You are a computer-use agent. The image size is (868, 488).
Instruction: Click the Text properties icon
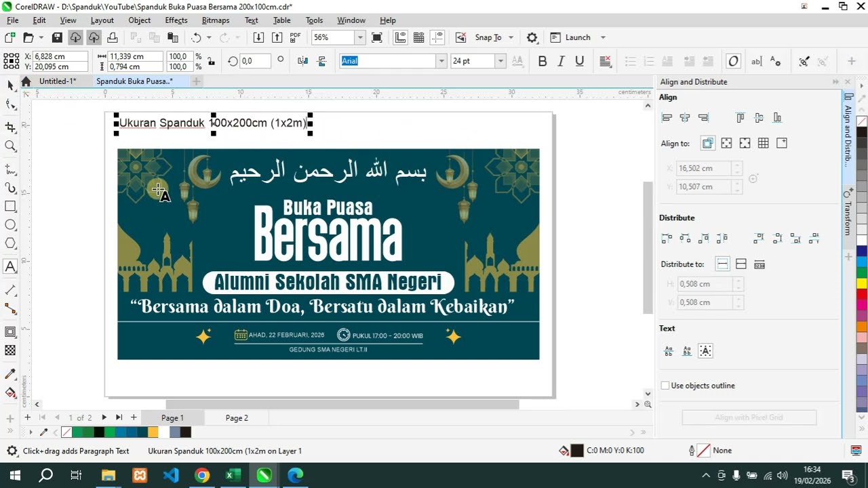click(776, 61)
